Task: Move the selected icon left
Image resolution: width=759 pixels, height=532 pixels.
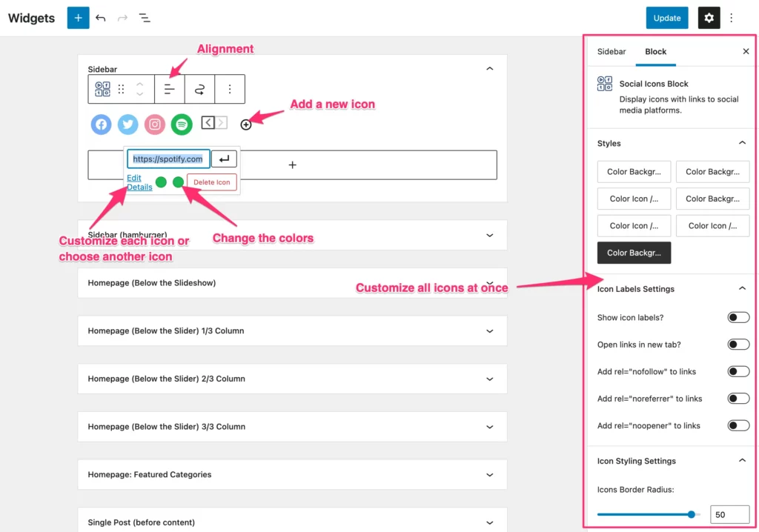Action: point(208,122)
